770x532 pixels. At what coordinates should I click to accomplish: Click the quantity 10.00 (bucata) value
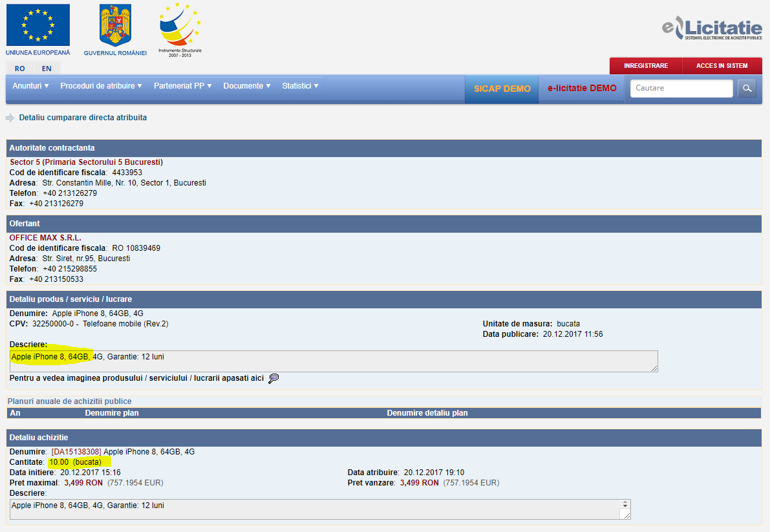pos(75,462)
